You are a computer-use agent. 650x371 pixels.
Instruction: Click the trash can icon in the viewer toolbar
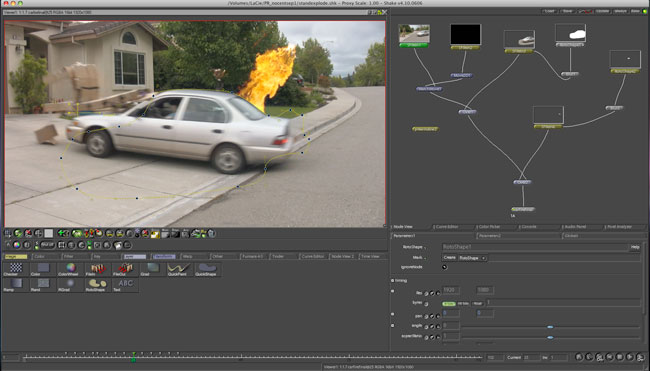[x=211, y=233]
